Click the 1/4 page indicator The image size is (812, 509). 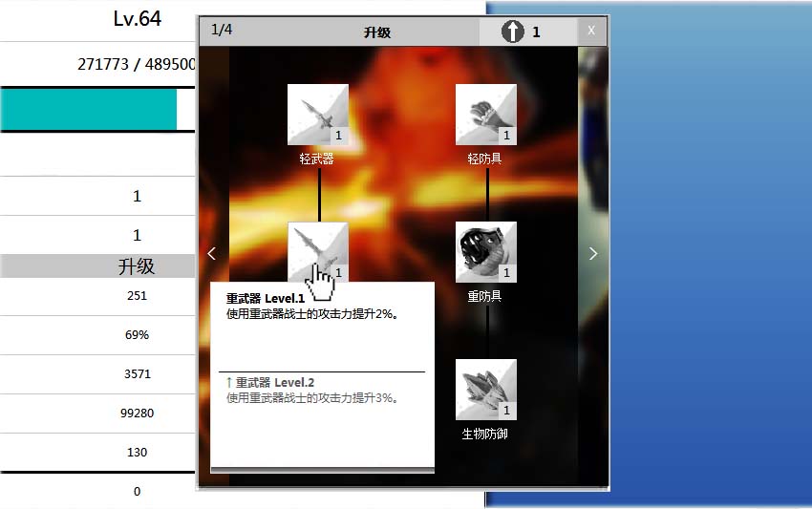click(222, 30)
